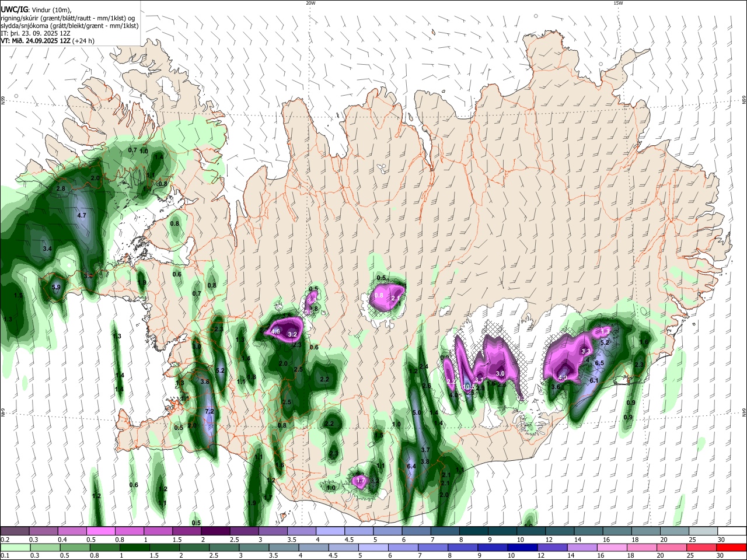The width and height of the screenshot is (747, 560).
Task: Click the dark teal swatch labeled 8 in top scale
Action: click(x=474, y=531)
